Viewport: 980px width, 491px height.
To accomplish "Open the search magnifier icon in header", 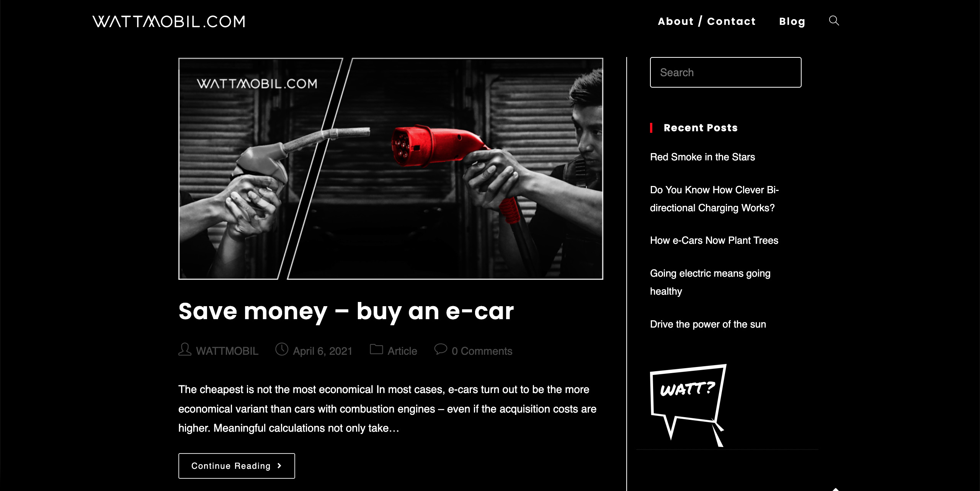I will point(834,21).
